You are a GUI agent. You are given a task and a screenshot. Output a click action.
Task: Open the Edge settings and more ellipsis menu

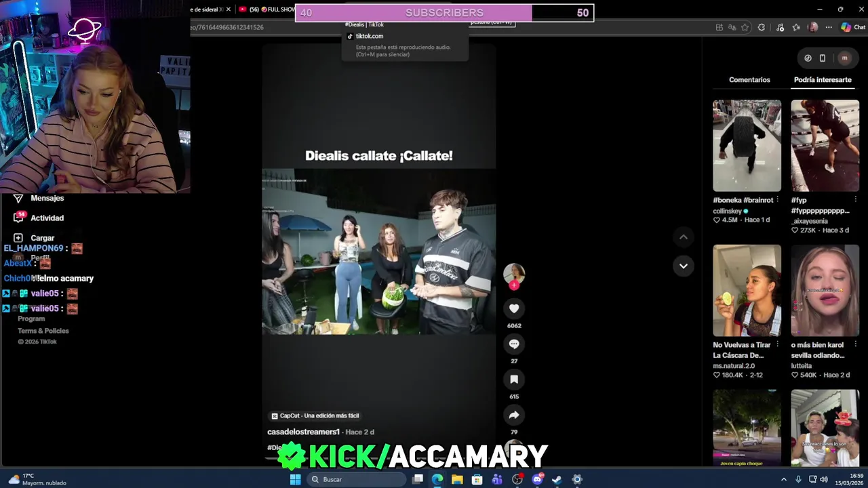pos(829,27)
